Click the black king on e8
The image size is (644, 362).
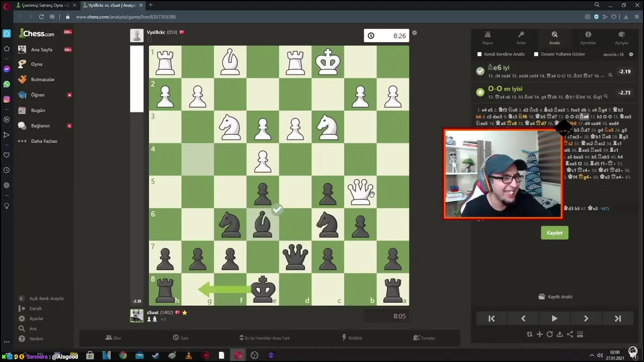(x=263, y=289)
